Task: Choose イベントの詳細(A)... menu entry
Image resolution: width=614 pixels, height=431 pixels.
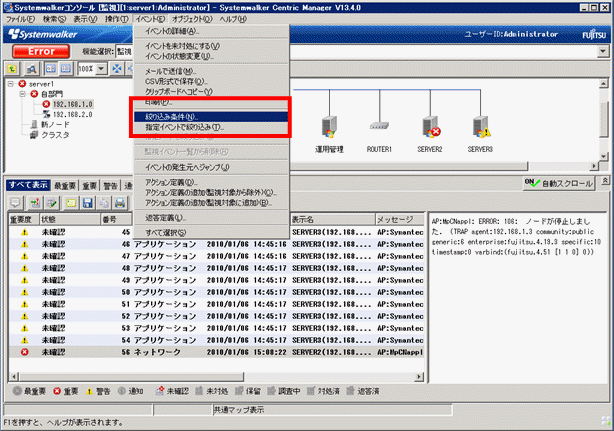Action: pyautogui.click(x=211, y=31)
